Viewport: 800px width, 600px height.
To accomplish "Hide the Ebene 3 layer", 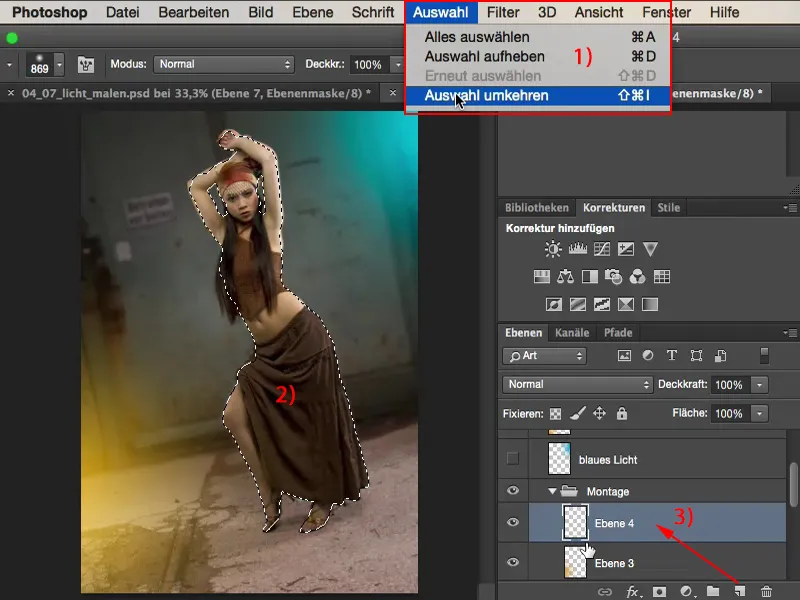I will (x=513, y=562).
